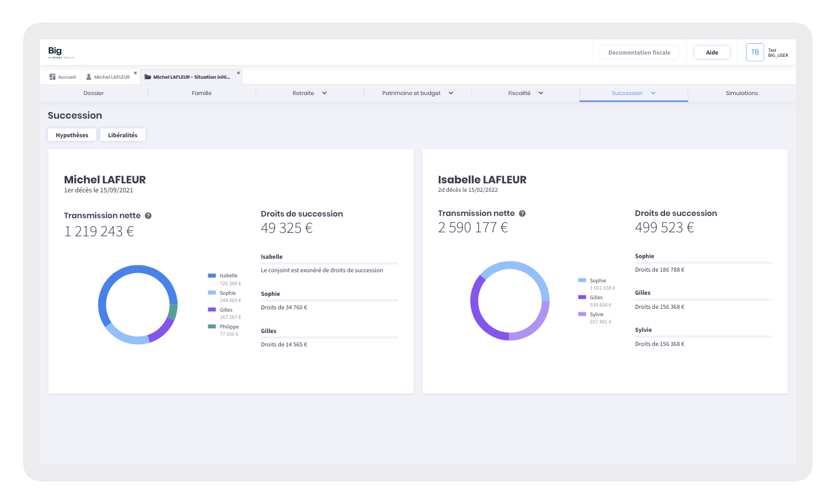Click 'Droits de 186 788 €' under Sophie

coord(660,270)
